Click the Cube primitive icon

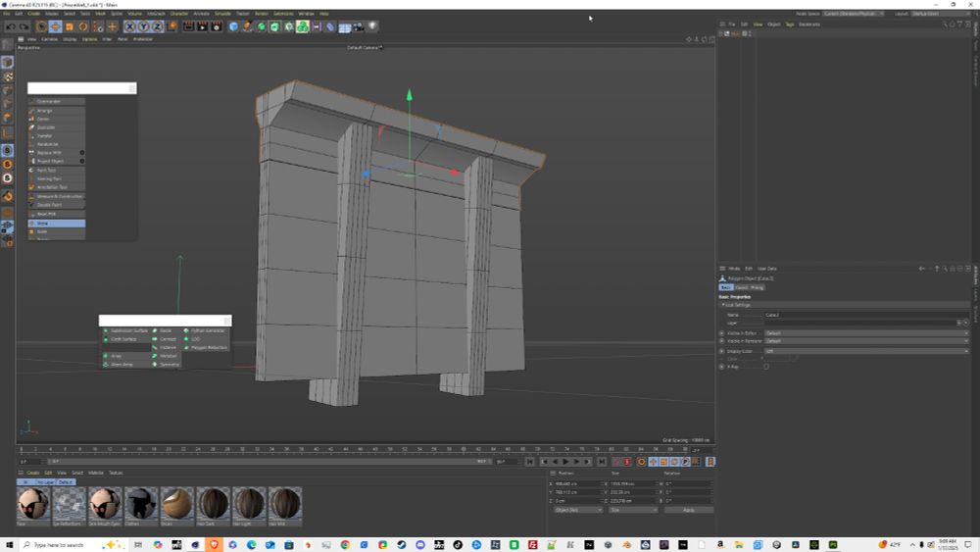pos(234,26)
